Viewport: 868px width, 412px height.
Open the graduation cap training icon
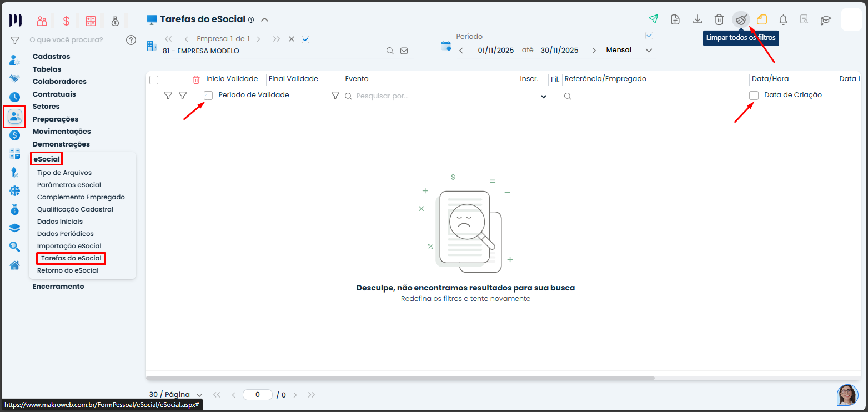click(x=826, y=19)
